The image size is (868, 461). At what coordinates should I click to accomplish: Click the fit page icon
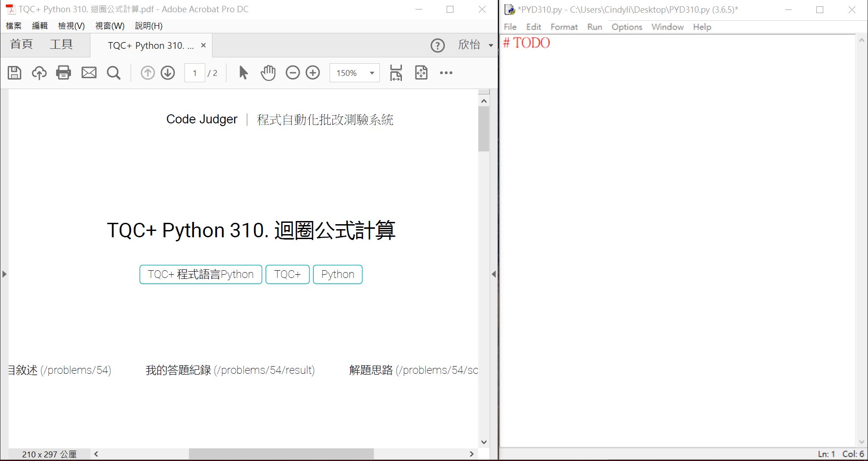pyautogui.click(x=421, y=73)
